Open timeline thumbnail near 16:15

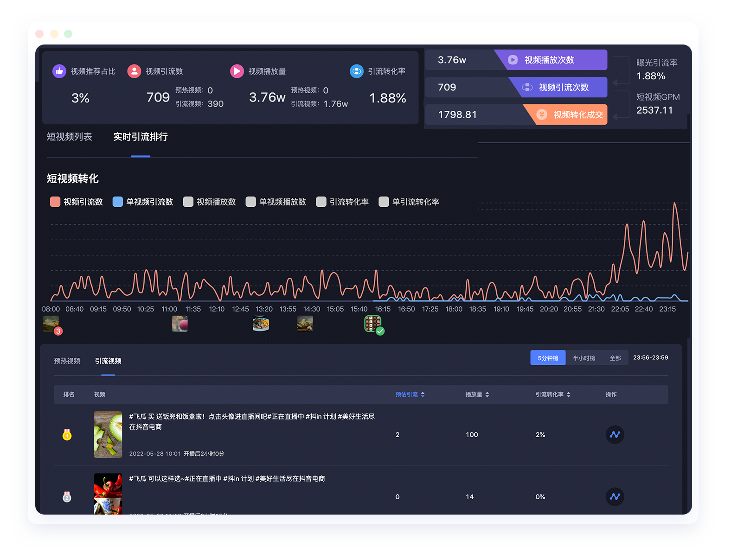tap(372, 324)
